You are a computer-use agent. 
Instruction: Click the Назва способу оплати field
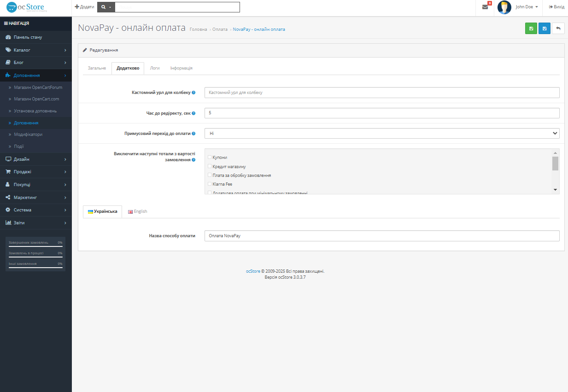[x=382, y=236]
